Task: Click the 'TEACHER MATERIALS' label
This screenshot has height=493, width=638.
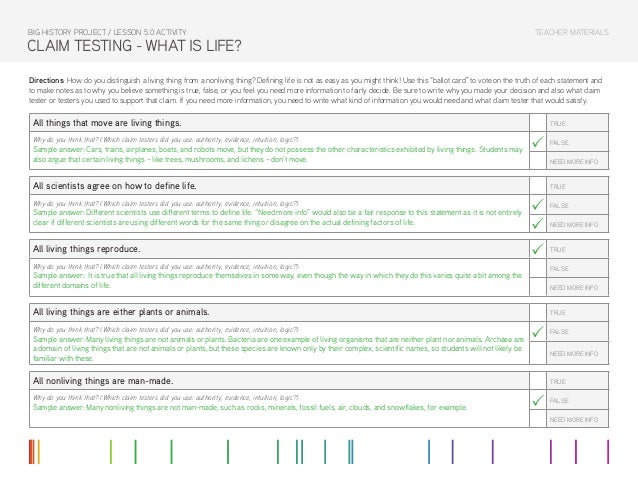Action: pyautogui.click(x=572, y=32)
